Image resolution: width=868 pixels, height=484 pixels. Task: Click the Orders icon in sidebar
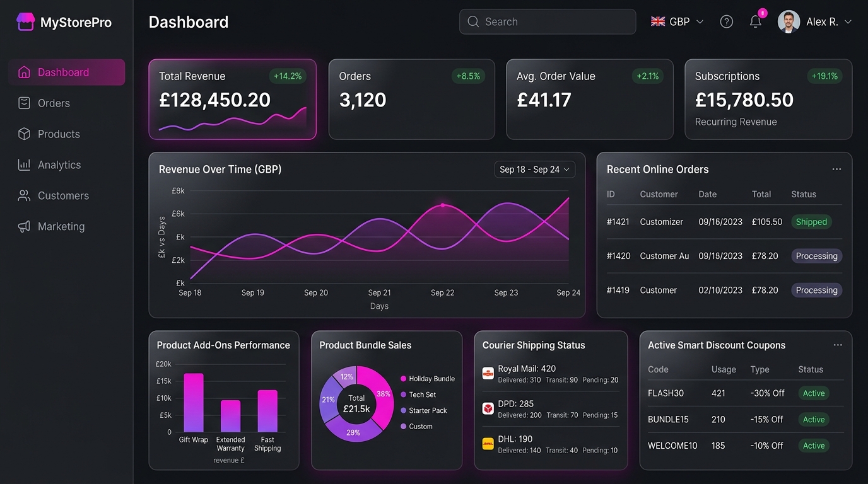click(x=24, y=103)
